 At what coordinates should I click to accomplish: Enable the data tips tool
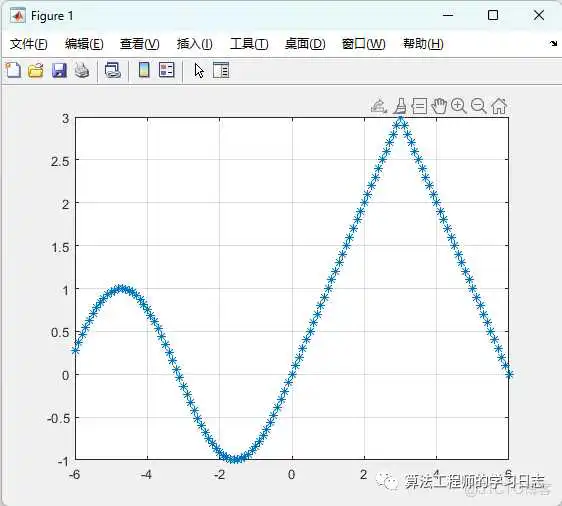pyautogui.click(x=419, y=106)
